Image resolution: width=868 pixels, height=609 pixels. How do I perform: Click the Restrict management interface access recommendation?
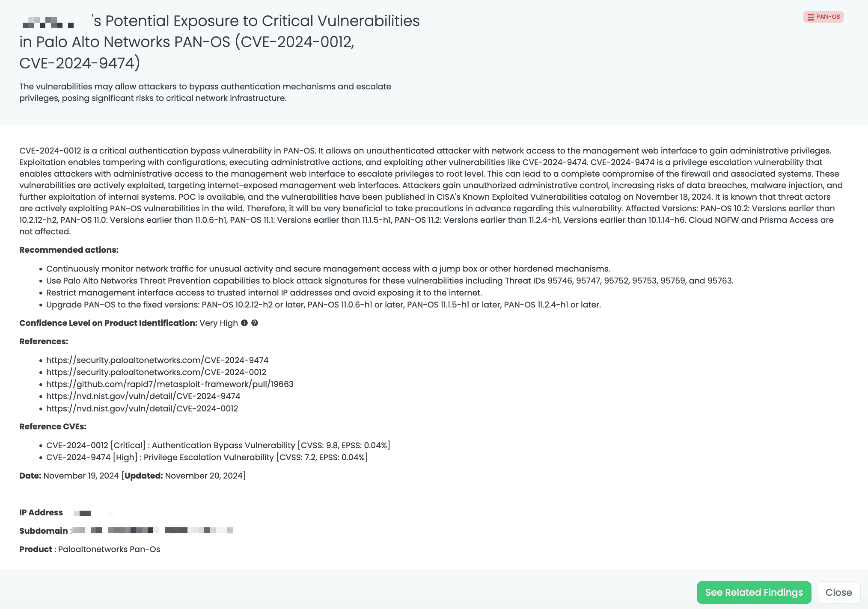coord(264,293)
